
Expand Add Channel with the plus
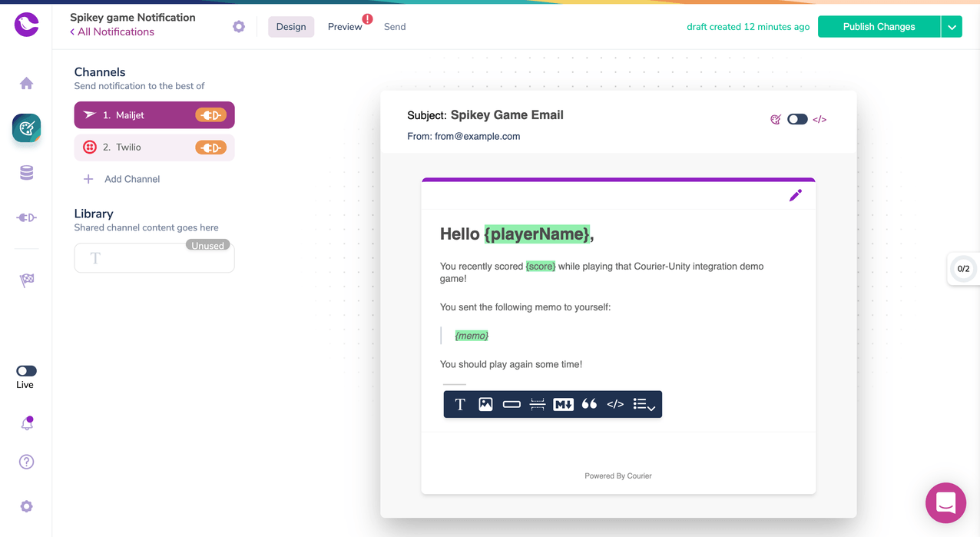coord(88,179)
